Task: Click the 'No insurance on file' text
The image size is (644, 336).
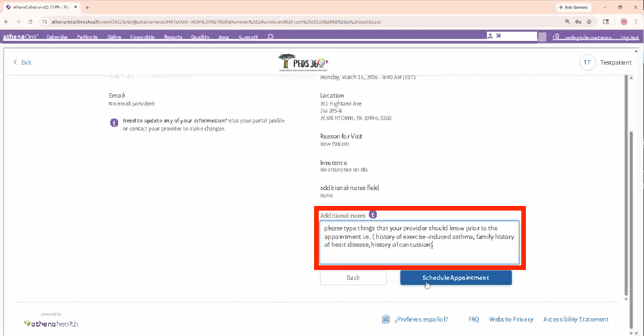Action: 344,170
